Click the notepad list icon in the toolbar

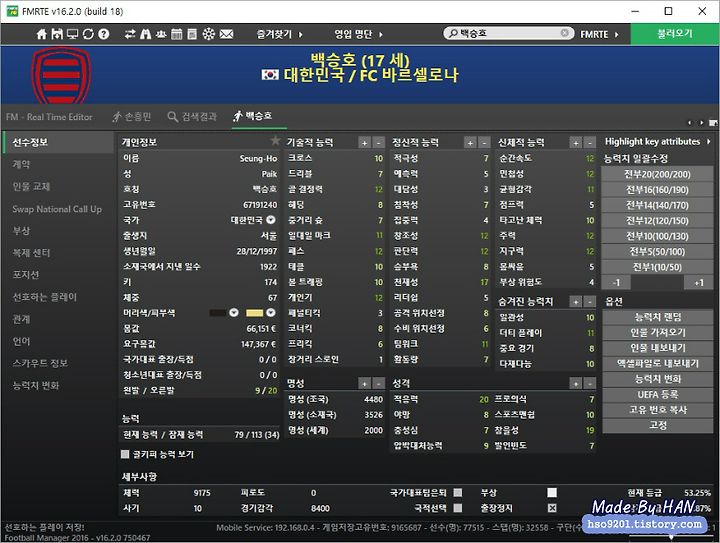pyautogui.click(x=192, y=34)
